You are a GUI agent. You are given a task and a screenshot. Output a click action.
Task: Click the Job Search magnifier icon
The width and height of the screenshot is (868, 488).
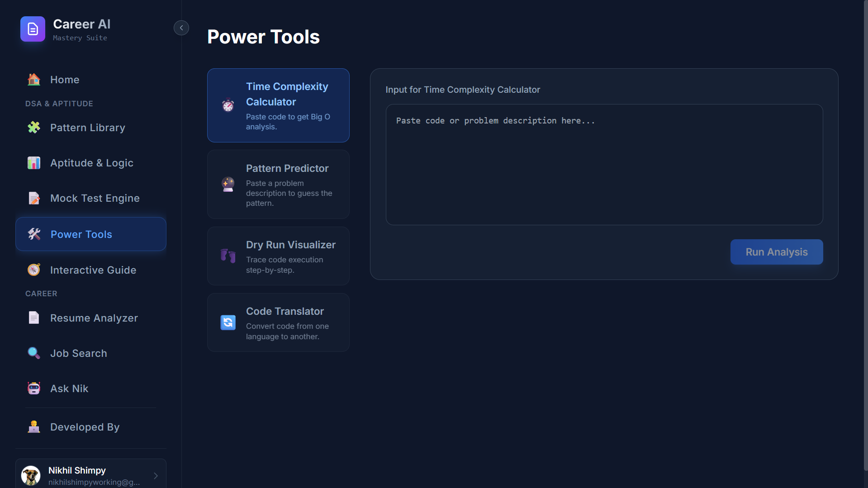[x=34, y=353]
